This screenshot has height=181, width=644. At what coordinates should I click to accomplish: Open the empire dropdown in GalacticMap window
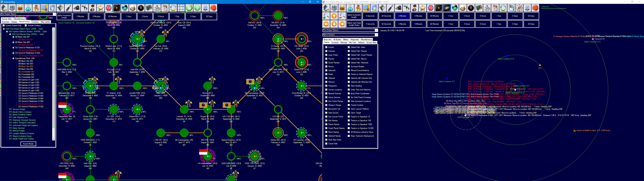pos(28,14)
